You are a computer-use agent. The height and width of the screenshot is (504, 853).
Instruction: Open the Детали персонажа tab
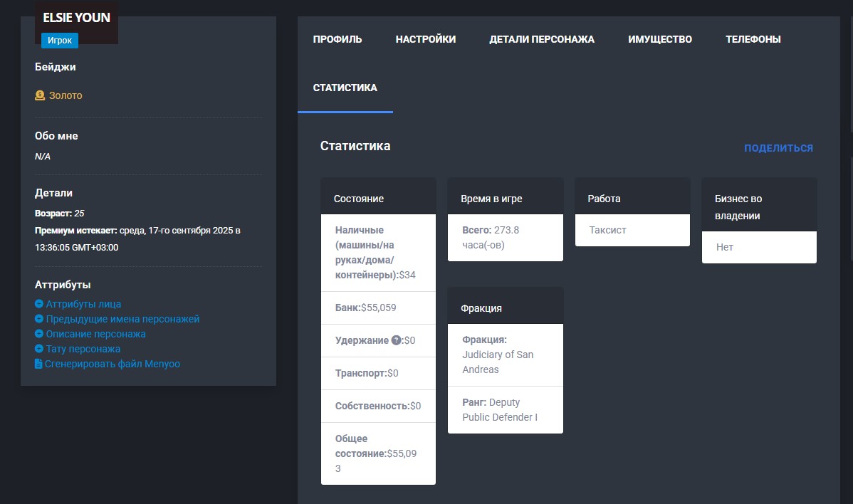pyautogui.click(x=542, y=39)
